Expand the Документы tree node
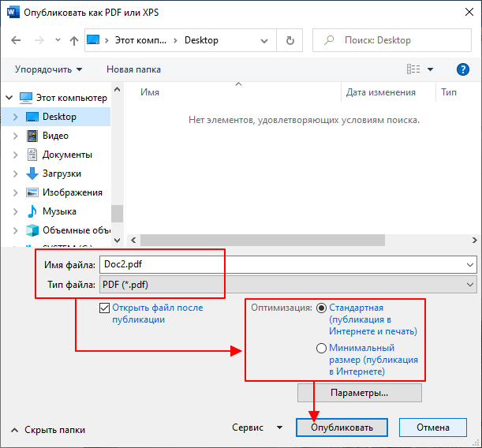This screenshot has height=448, width=482. [x=15, y=155]
